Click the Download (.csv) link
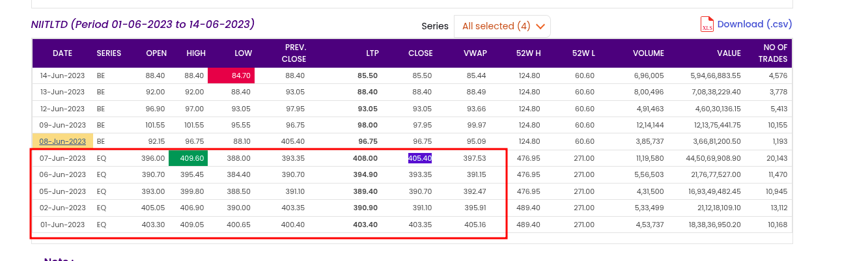 tap(754, 24)
